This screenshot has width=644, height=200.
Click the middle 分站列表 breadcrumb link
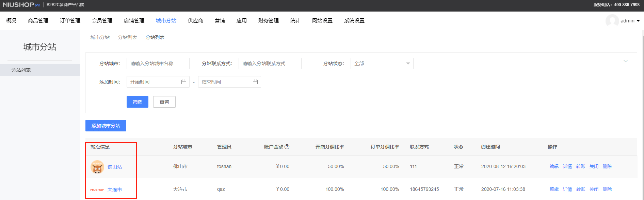[128, 37]
